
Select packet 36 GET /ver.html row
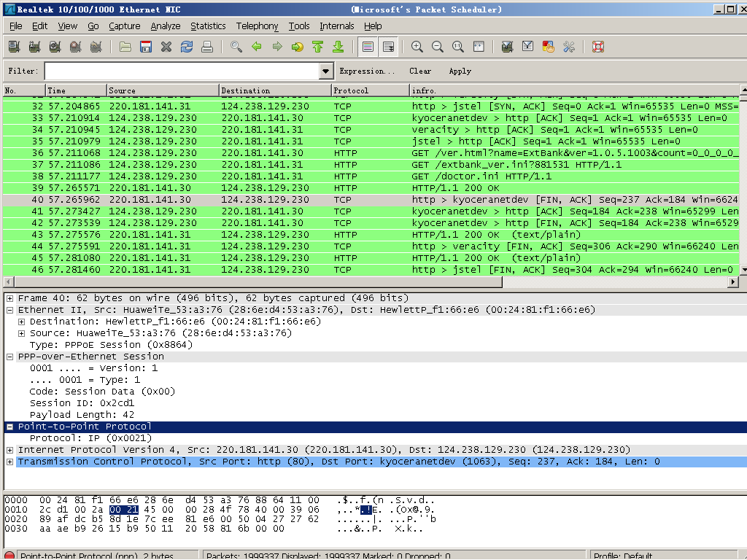click(x=371, y=153)
